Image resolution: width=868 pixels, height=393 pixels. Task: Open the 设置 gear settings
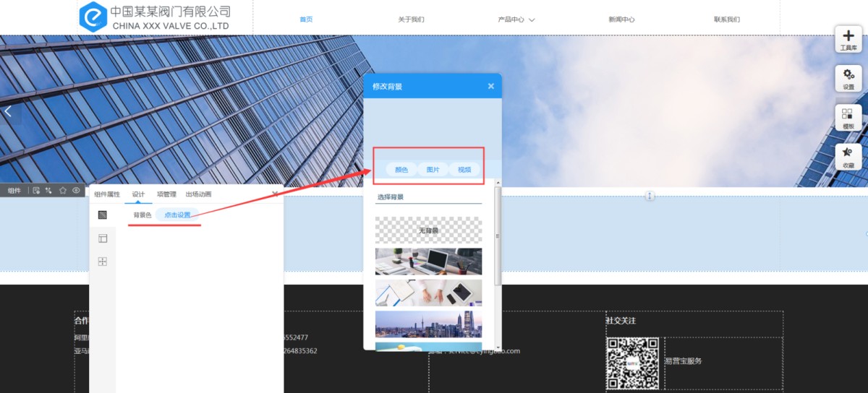pos(848,77)
